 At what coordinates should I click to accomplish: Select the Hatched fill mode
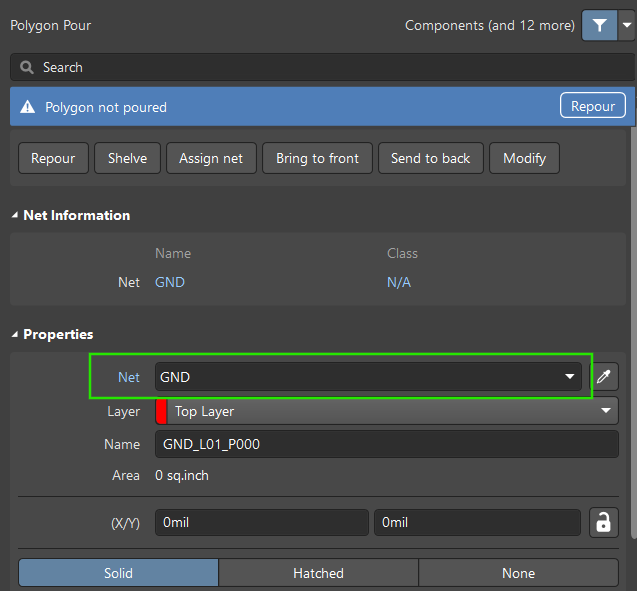click(318, 573)
